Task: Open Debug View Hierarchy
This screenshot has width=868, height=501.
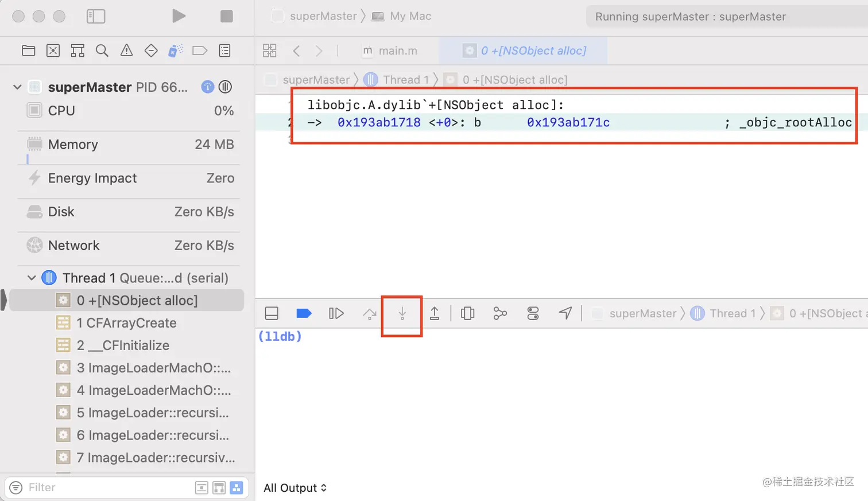Action: [x=468, y=313]
